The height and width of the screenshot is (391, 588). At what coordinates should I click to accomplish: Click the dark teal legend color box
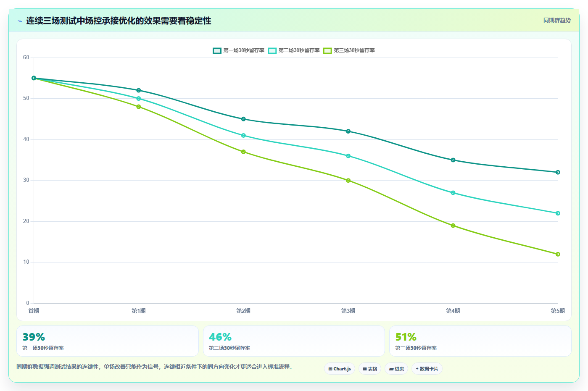click(217, 50)
